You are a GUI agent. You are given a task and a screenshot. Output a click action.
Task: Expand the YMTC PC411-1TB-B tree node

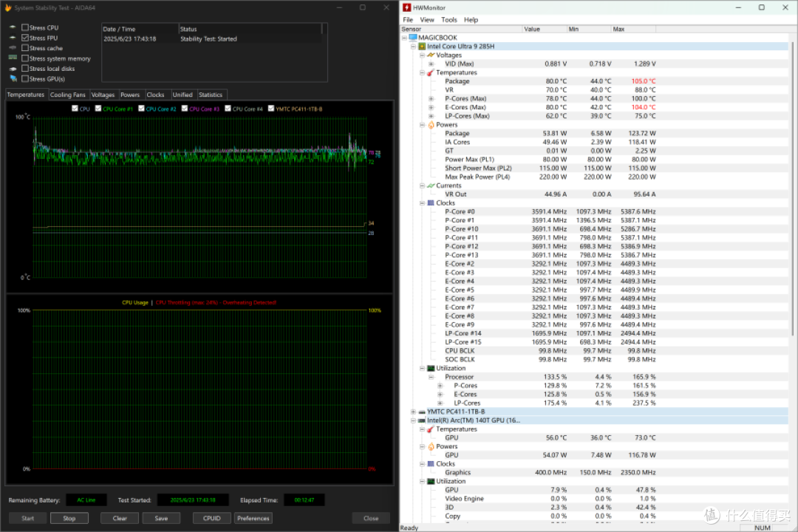[413, 412]
